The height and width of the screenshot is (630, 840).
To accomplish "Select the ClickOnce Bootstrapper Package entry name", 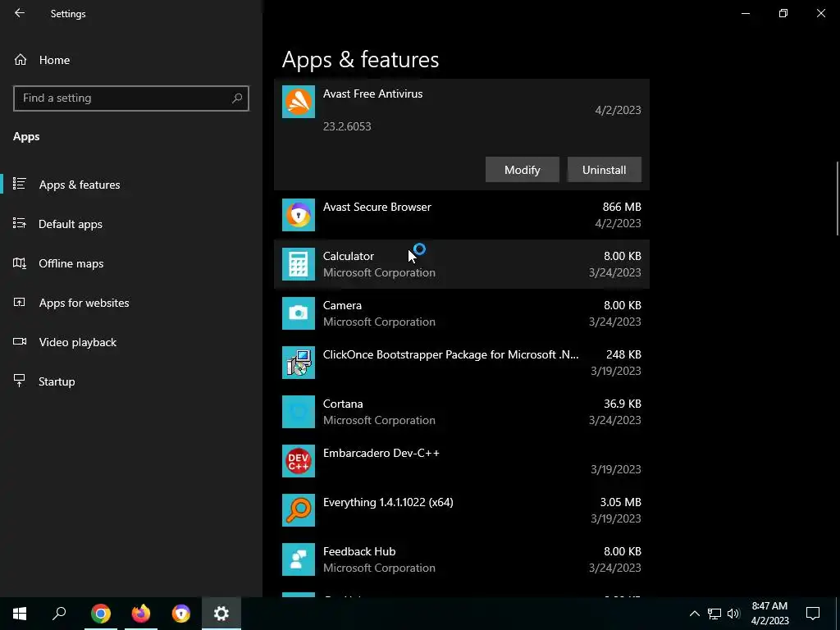I will click(x=450, y=354).
